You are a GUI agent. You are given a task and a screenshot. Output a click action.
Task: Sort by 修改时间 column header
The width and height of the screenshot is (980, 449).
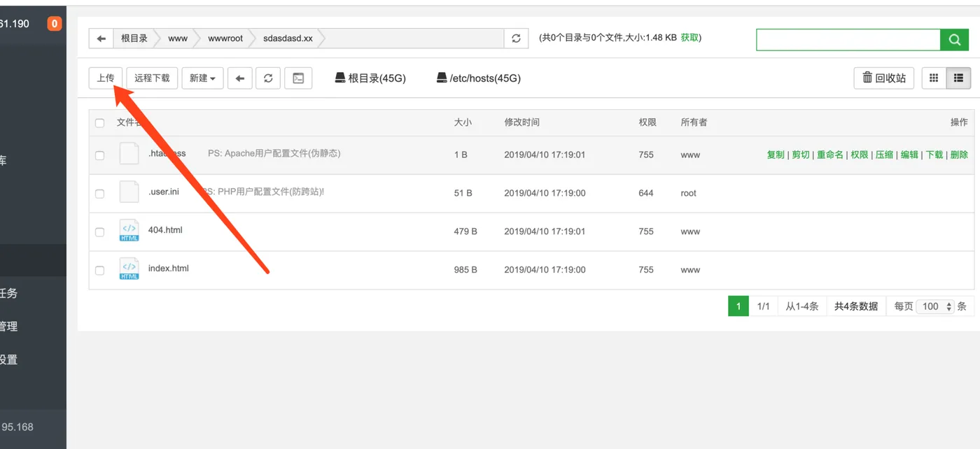522,122
